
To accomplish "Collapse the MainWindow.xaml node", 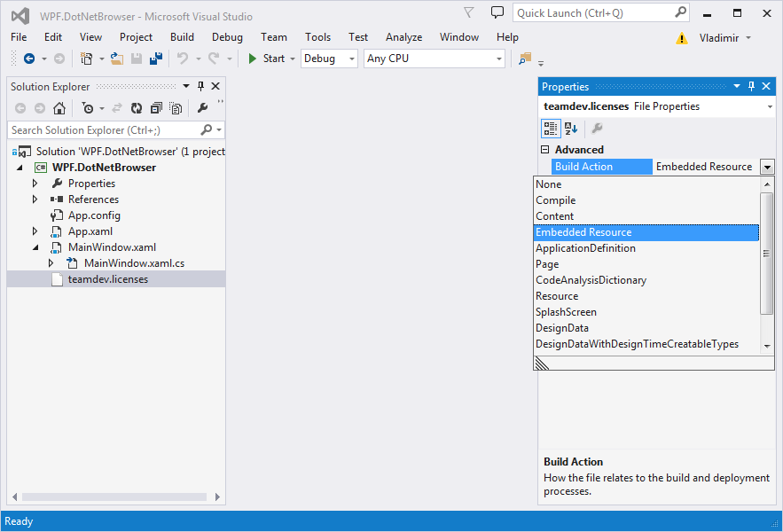I will pos(35,247).
